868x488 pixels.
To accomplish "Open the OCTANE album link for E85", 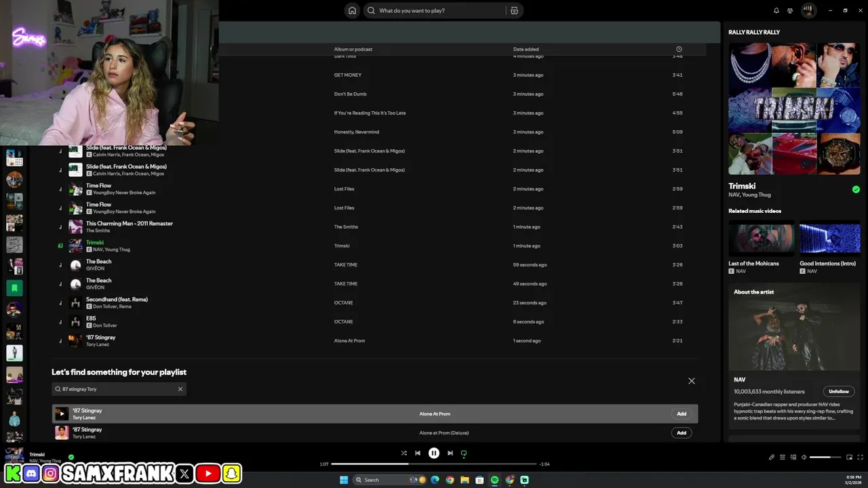I will coord(343,321).
